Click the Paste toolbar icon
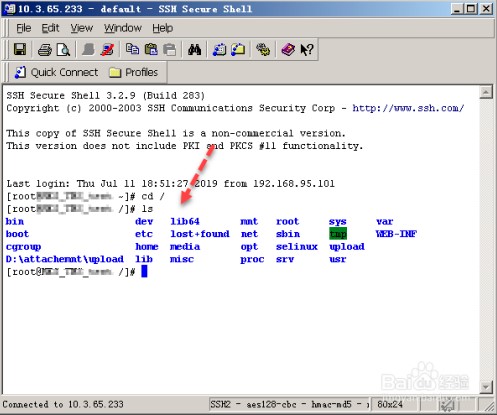 click(x=151, y=49)
